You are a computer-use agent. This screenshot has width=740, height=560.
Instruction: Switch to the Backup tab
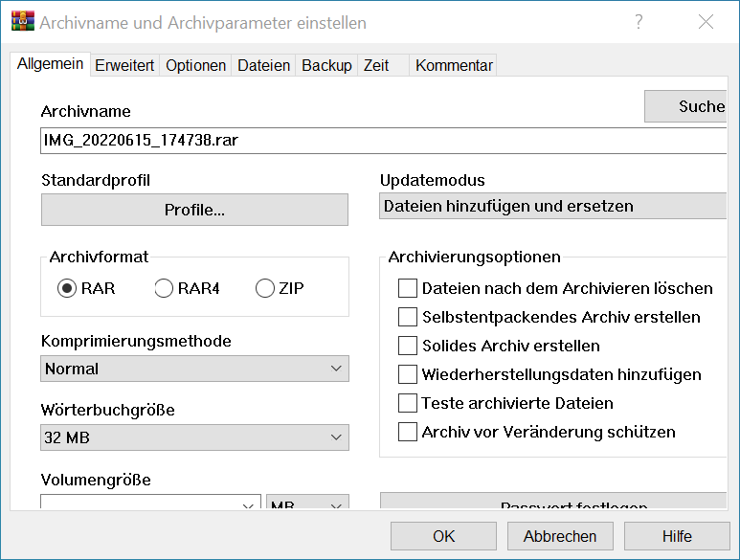point(326,65)
